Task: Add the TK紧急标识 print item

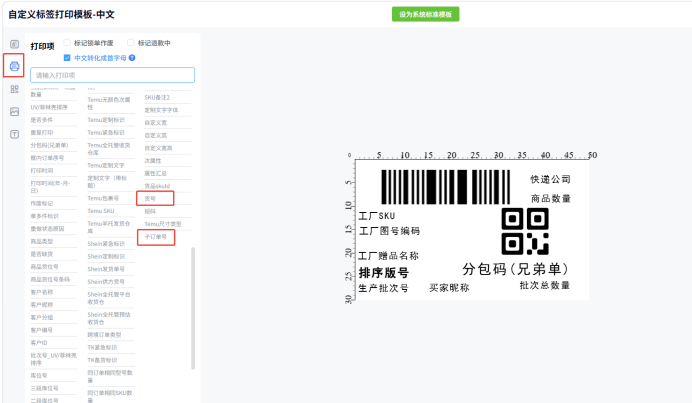Action: pos(102,347)
